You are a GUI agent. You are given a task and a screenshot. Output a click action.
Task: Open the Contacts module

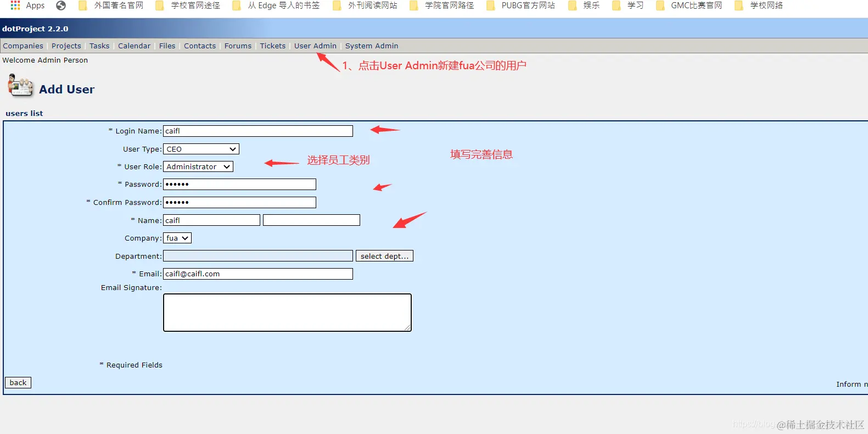point(200,46)
